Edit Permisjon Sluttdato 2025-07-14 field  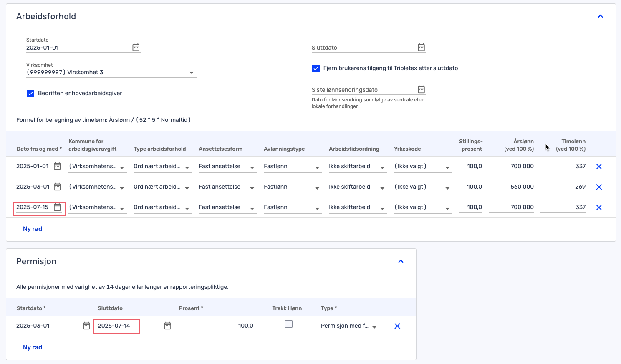[129, 326]
